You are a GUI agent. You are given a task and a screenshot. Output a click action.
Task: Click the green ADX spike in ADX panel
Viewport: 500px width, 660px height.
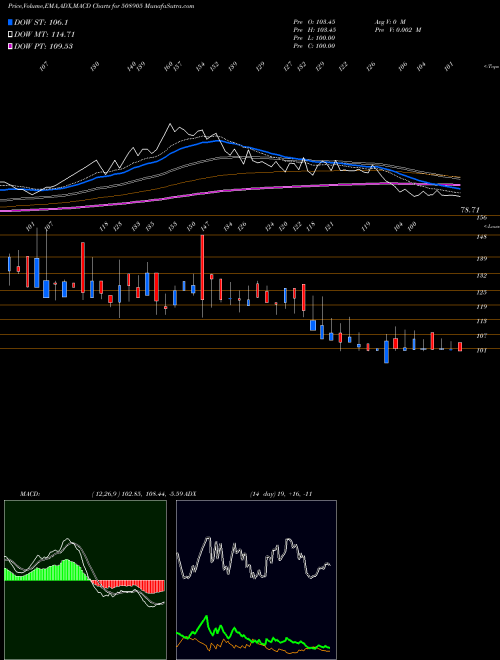coord(207,617)
